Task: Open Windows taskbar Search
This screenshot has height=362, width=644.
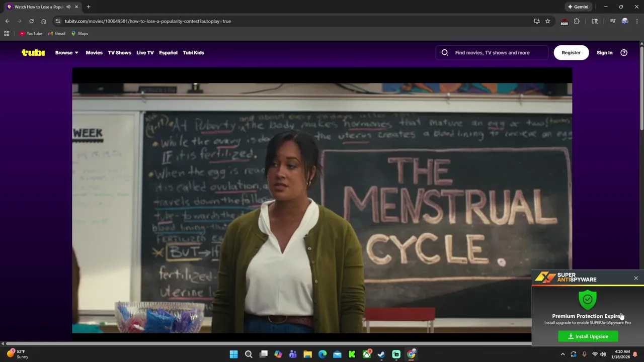Action: (x=249, y=354)
